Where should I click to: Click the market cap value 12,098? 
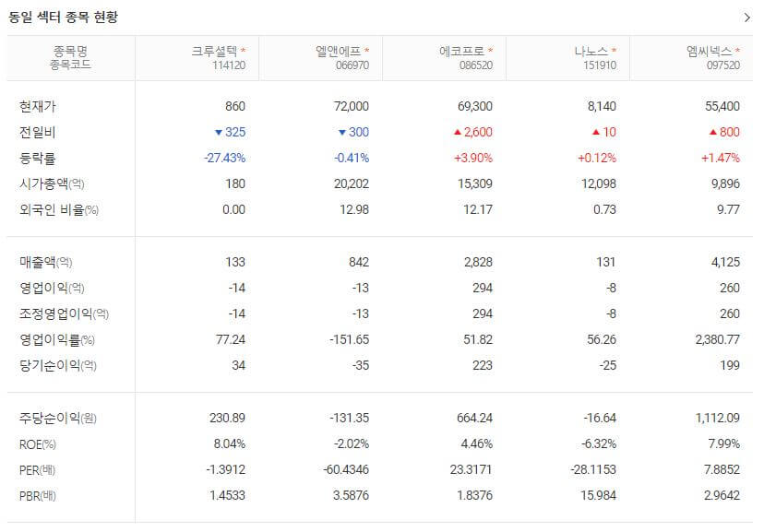[x=599, y=184]
